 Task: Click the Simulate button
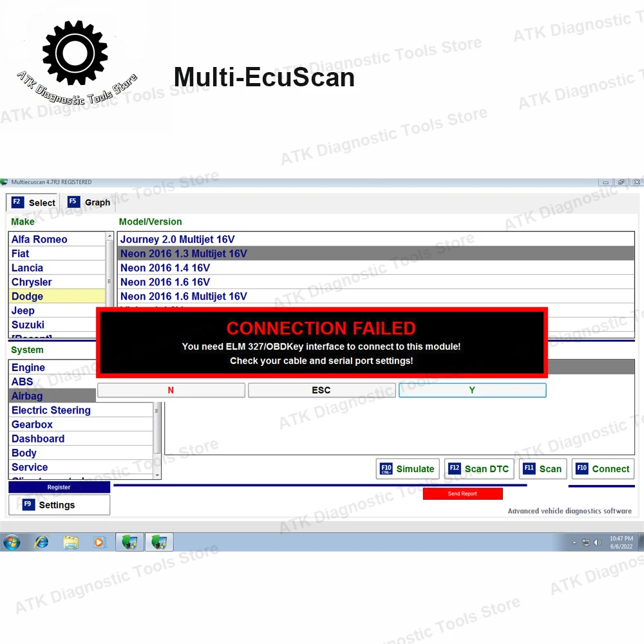click(x=408, y=469)
